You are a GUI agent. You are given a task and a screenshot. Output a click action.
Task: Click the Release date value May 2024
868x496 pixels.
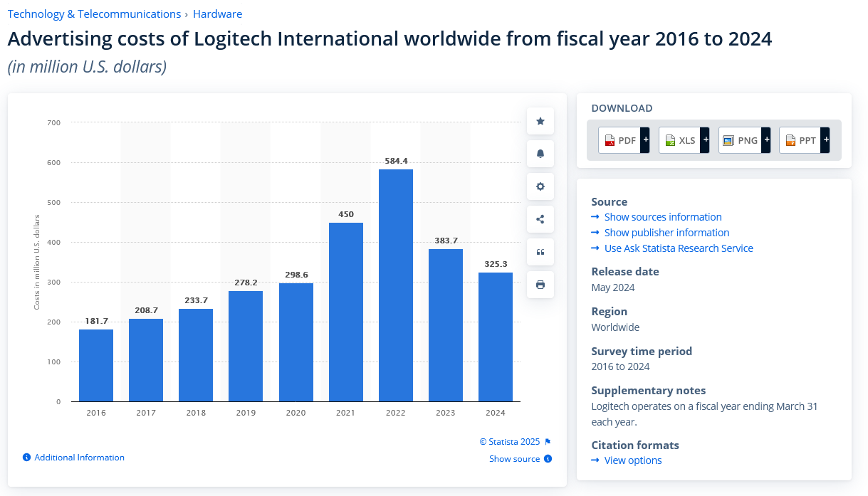tap(613, 287)
